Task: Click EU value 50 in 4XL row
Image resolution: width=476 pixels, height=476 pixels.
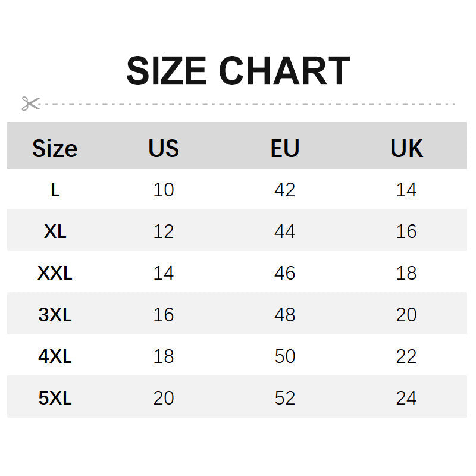Action: (285, 356)
